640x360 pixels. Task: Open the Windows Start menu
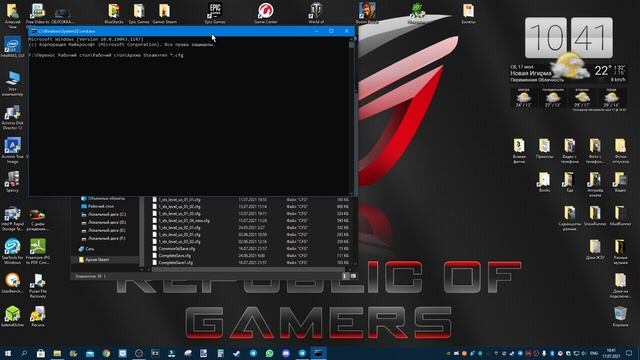click(7, 353)
